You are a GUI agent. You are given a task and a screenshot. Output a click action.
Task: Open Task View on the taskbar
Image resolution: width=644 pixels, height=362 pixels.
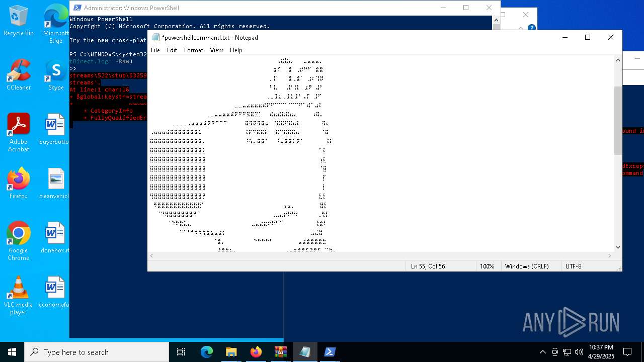coord(181,352)
